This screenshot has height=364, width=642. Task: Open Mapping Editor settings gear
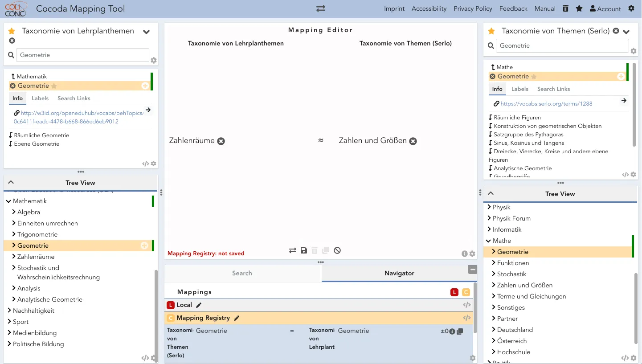(472, 254)
